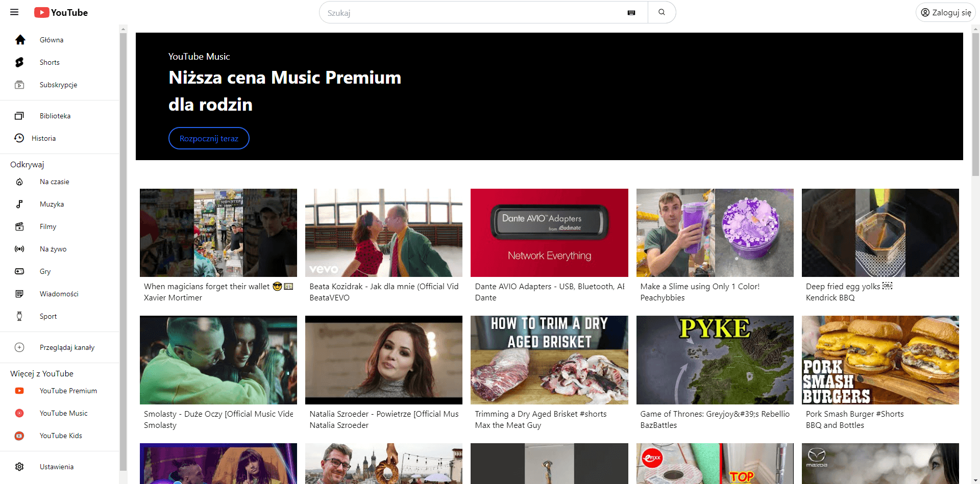The width and height of the screenshot is (980, 484).
Task: Click Zaloguj się to sign in
Action: pyautogui.click(x=945, y=12)
